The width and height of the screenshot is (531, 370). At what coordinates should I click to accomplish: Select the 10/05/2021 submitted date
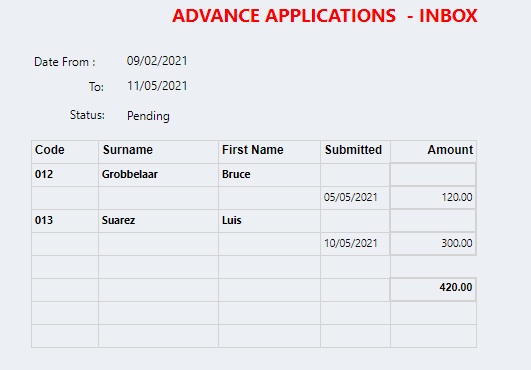[351, 243]
